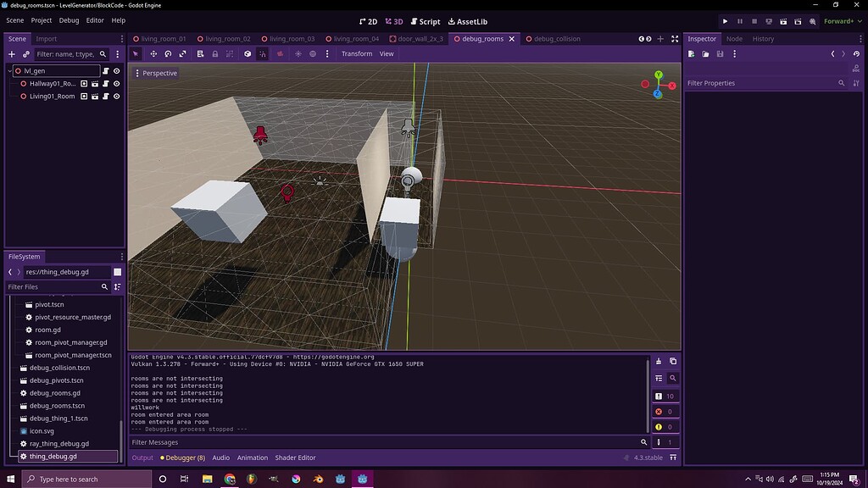
Task: Open the script attached to Hallway01_Room
Action: click(x=107, y=83)
